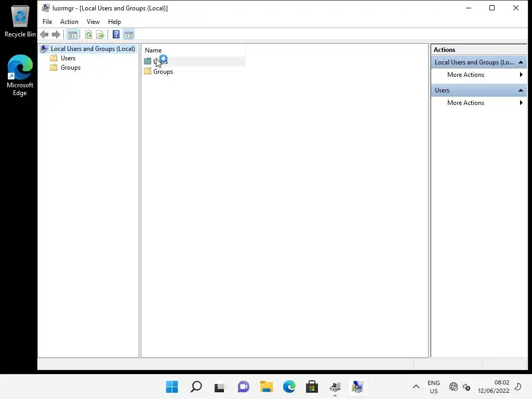The image size is (532, 399).
Task: Click the lusrmgr title bar app icon
Action: click(x=46, y=8)
